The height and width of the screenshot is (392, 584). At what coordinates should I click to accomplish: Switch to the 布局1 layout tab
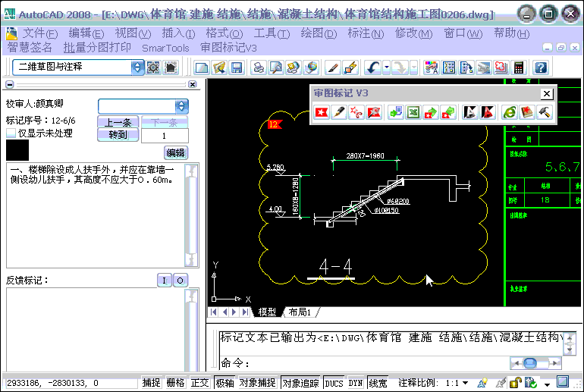[300, 312]
